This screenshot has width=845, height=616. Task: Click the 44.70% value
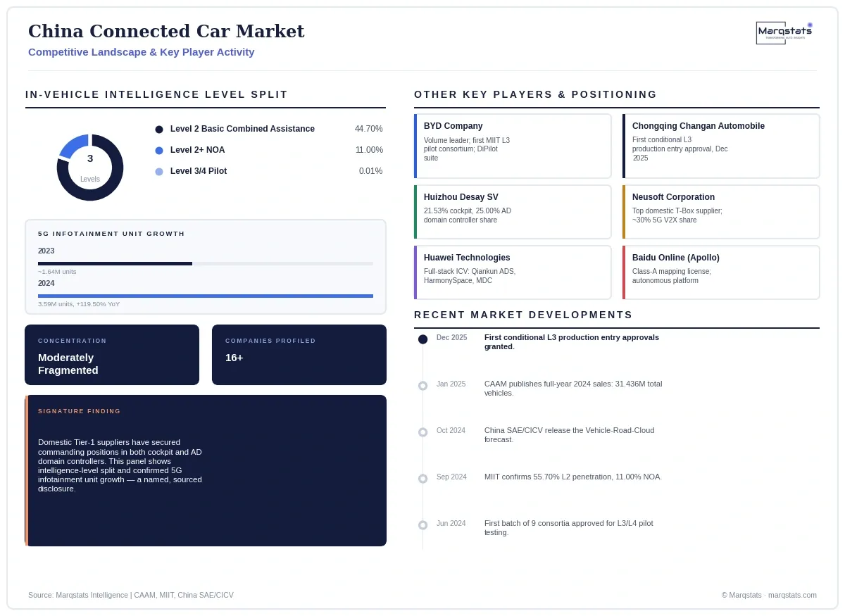coord(368,129)
